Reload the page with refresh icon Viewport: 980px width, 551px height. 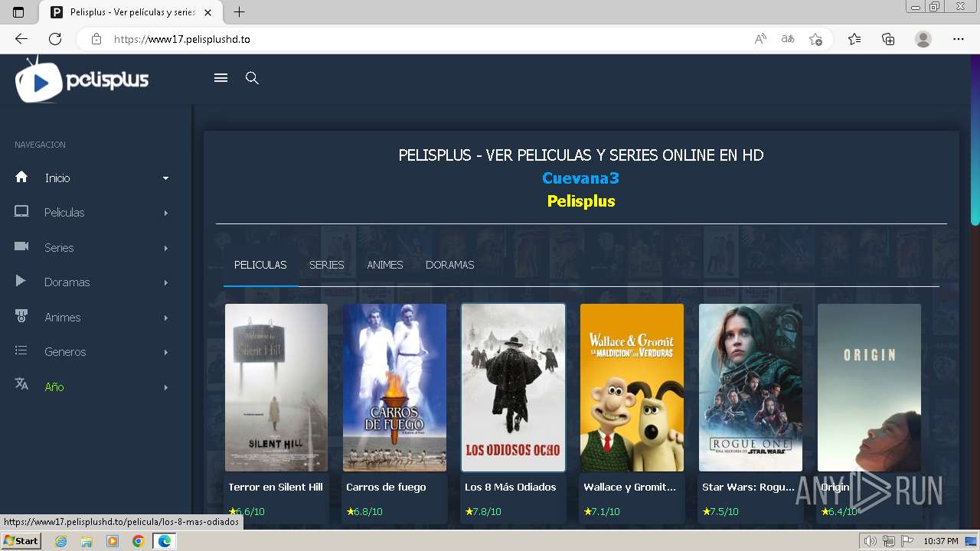[x=55, y=39]
